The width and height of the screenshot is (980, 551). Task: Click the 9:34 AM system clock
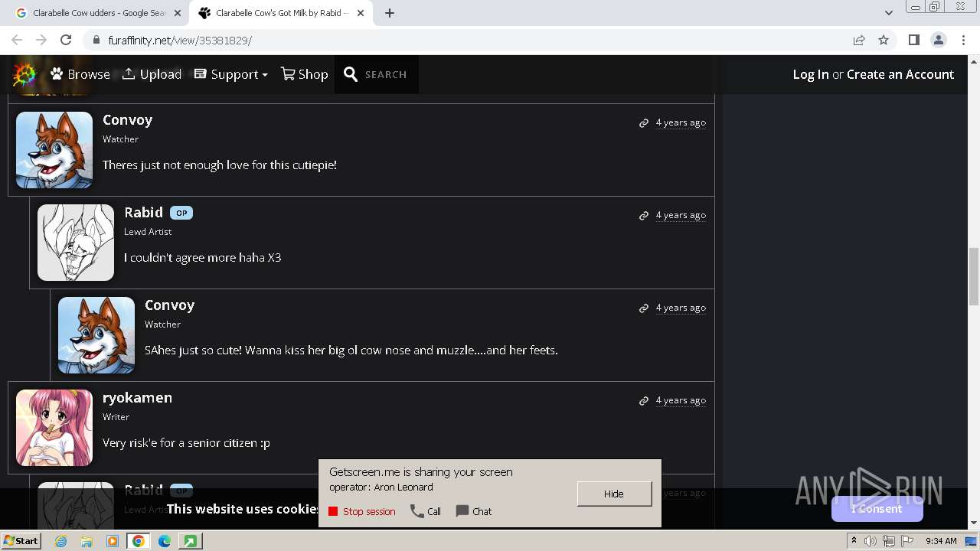click(x=941, y=541)
